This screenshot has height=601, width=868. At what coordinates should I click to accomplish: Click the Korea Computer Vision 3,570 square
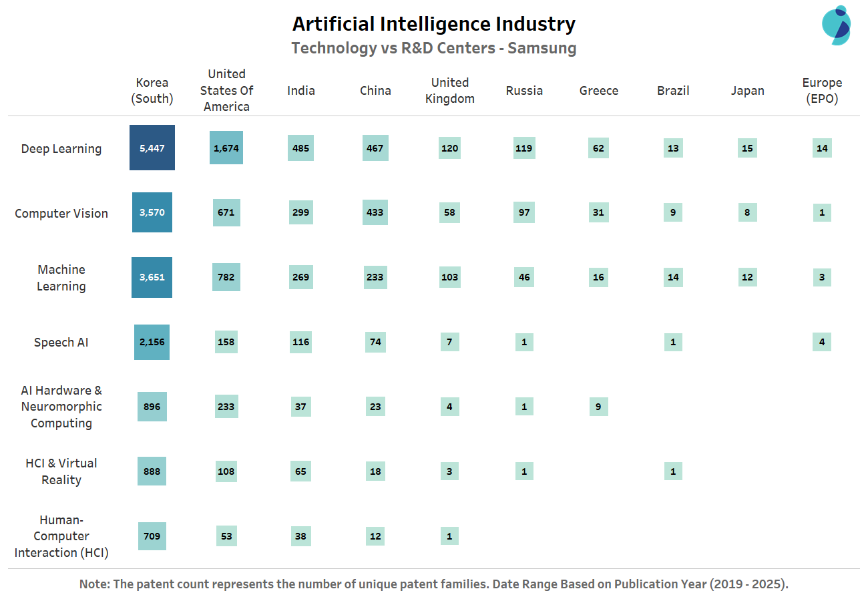click(152, 212)
